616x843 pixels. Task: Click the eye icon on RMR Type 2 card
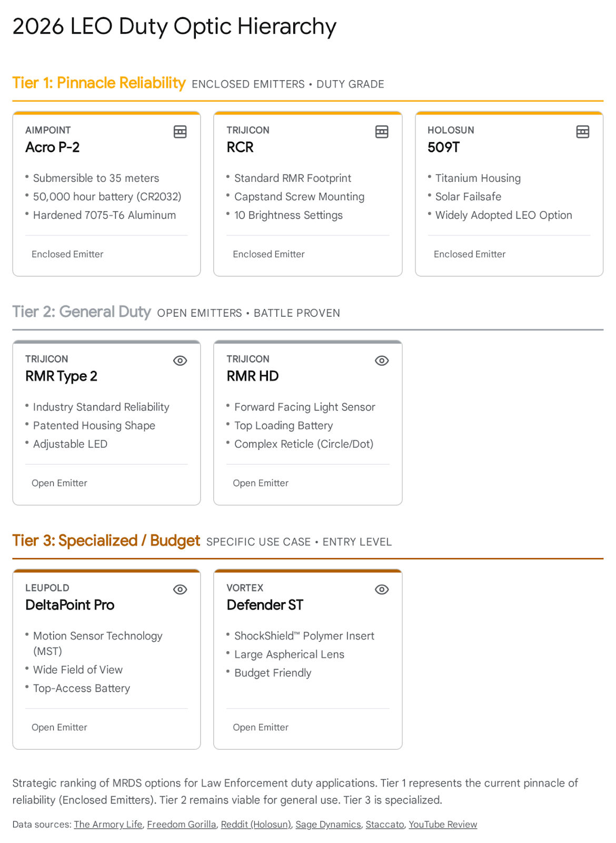(180, 360)
